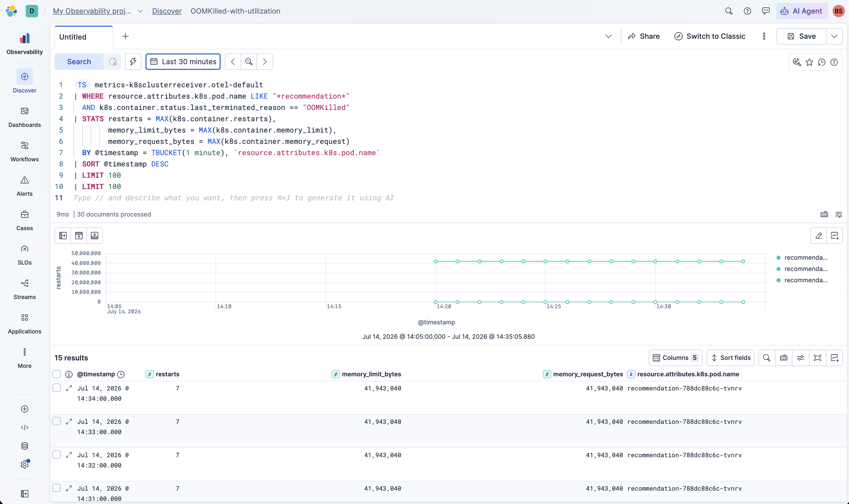Select the 14:31:00.000 row checkbox
This screenshot has width=849, height=504.
(57, 488)
